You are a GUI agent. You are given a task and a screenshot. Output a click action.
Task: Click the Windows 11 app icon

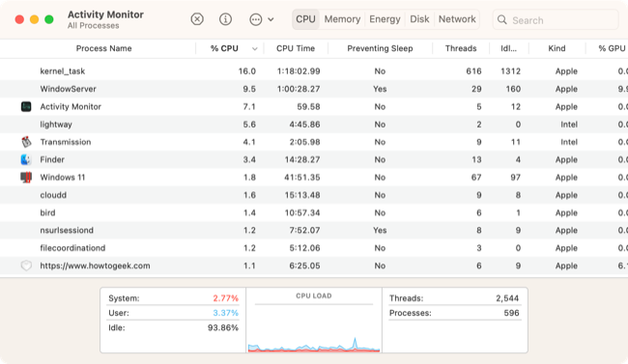[26, 177]
